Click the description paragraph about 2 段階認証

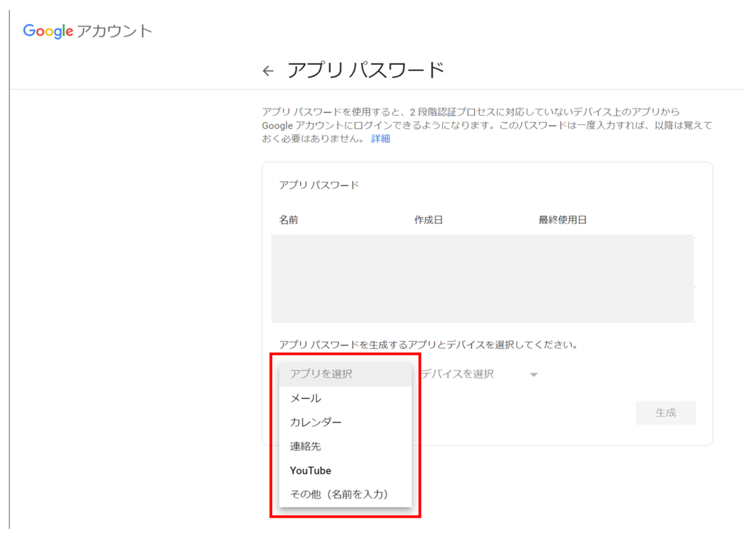coord(486,125)
